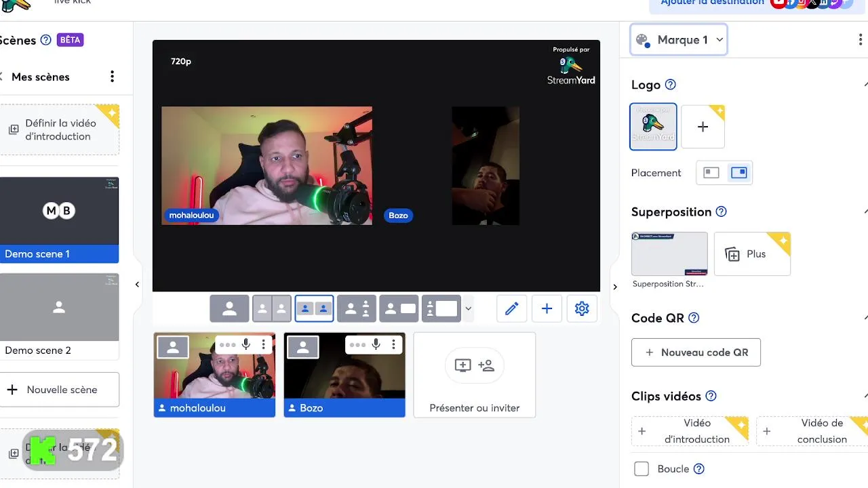Image resolution: width=868 pixels, height=488 pixels.
Task: Open Bozo's audio level indicator dots
Action: pos(357,345)
